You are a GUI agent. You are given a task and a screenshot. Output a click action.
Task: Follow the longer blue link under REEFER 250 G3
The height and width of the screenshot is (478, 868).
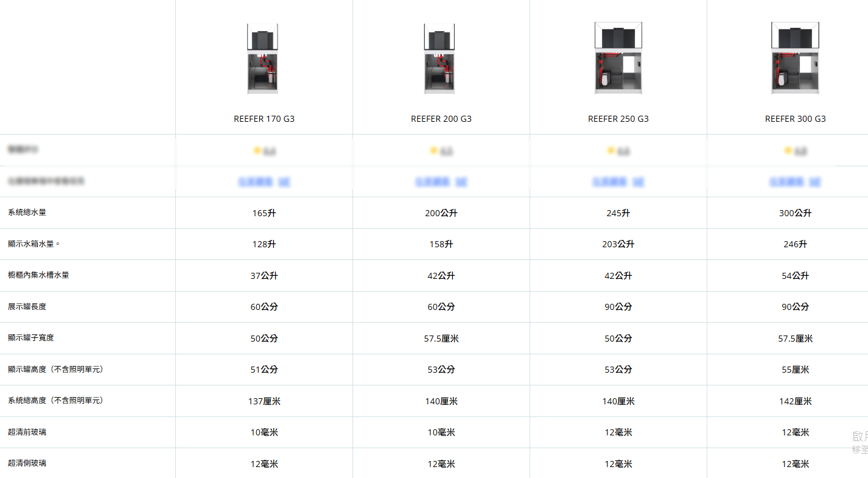(x=609, y=181)
